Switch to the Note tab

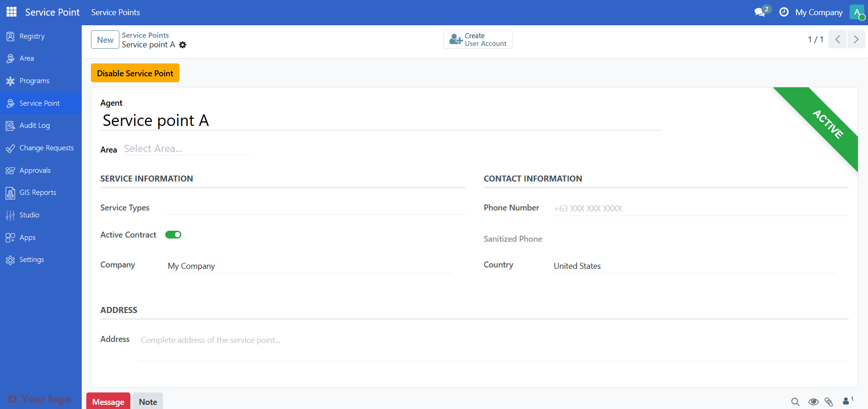click(x=148, y=402)
